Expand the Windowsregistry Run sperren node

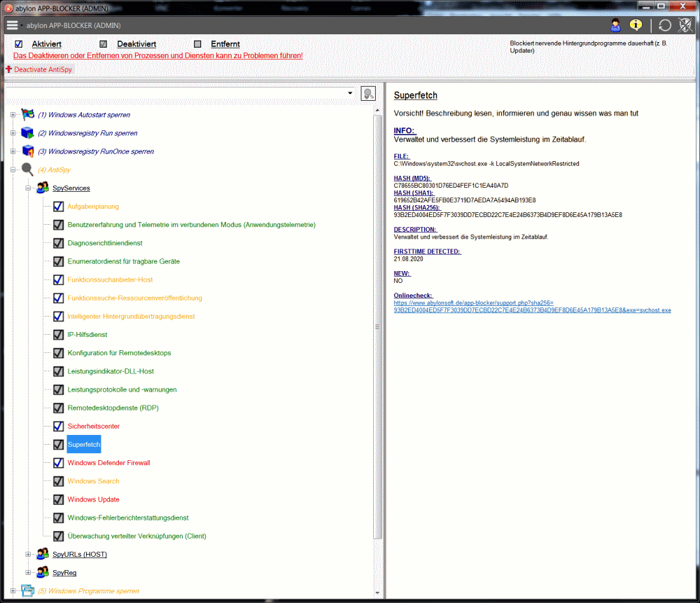pyautogui.click(x=13, y=133)
